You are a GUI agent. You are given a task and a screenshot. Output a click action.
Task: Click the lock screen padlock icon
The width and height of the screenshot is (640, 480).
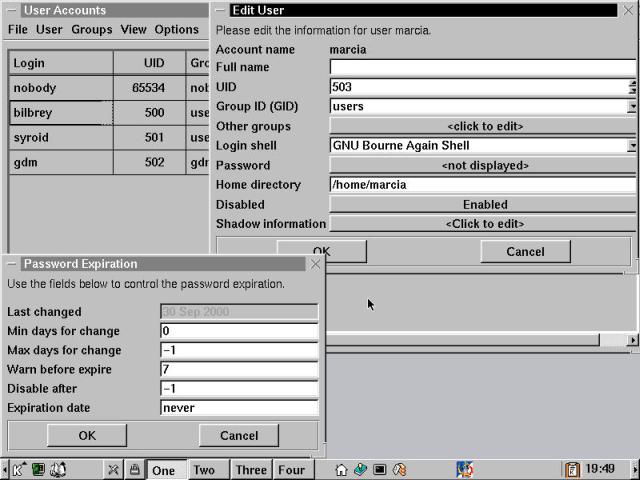tap(134, 469)
